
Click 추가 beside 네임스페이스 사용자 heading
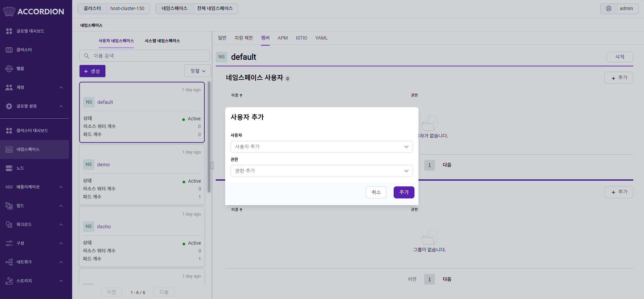pyautogui.click(x=618, y=78)
